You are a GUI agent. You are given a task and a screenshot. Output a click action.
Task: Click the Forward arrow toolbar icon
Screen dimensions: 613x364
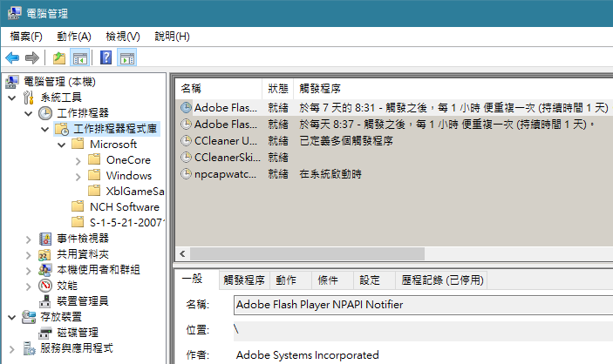[32, 58]
